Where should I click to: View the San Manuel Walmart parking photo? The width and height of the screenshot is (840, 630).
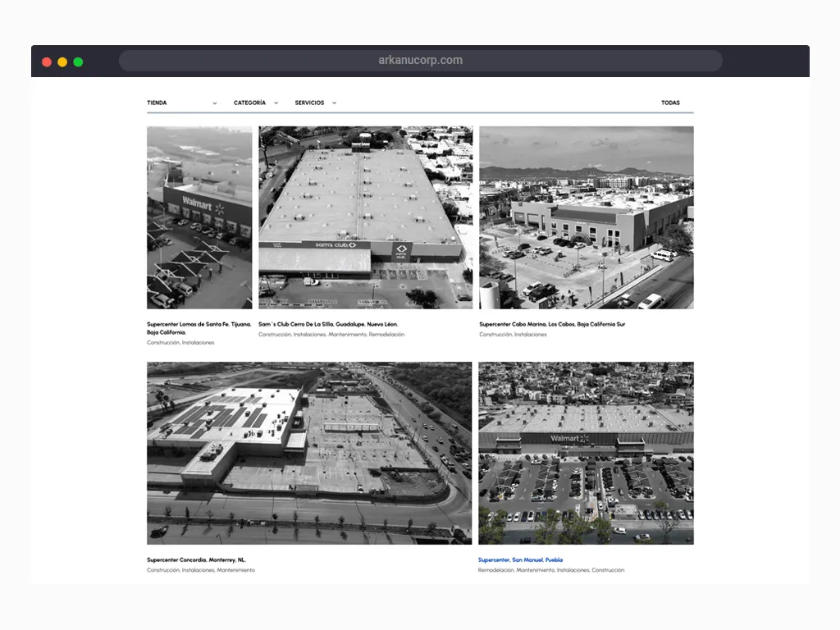pos(586,453)
